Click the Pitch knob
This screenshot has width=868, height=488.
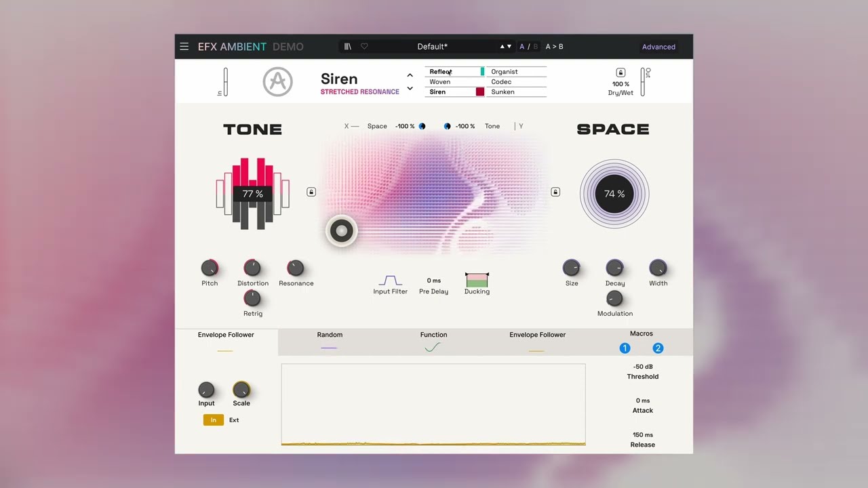click(x=210, y=268)
